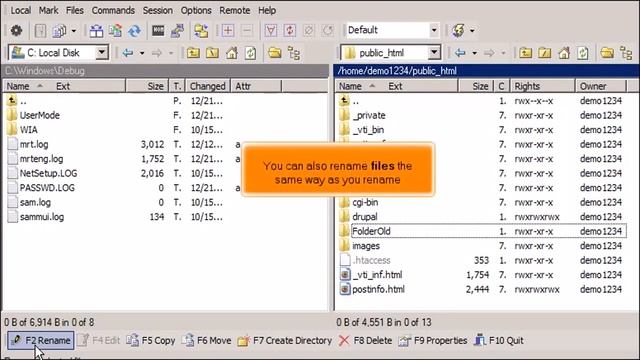Select the drupal remote folder
The image size is (640, 360).
[x=364, y=217]
